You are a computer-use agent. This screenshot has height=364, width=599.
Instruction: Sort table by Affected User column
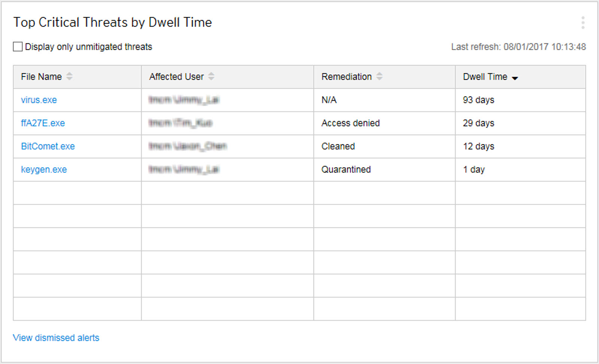pyautogui.click(x=211, y=76)
